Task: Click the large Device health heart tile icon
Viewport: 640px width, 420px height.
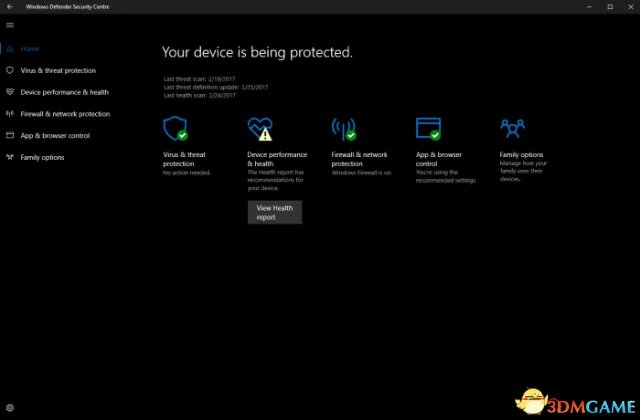Action: tap(260, 129)
